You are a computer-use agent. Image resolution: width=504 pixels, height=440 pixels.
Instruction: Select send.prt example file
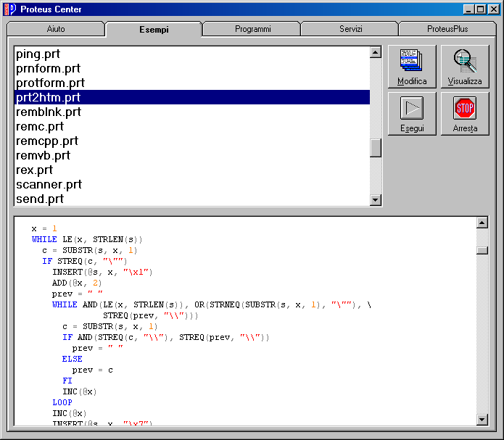(192, 199)
